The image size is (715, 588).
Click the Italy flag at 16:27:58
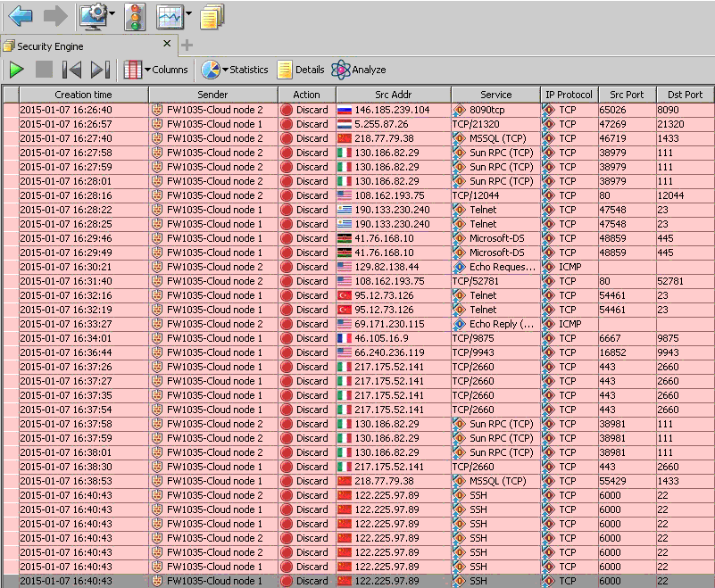tap(345, 153)
